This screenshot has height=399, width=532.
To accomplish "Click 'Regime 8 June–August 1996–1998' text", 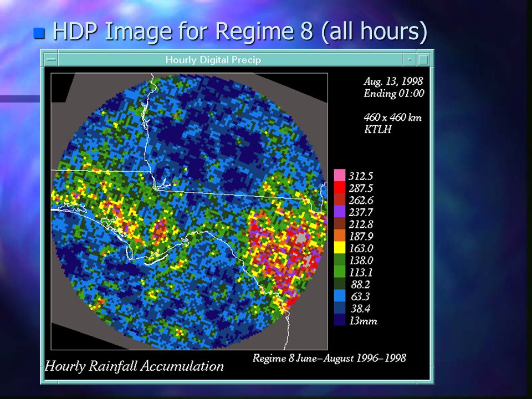I will (329, 358).
